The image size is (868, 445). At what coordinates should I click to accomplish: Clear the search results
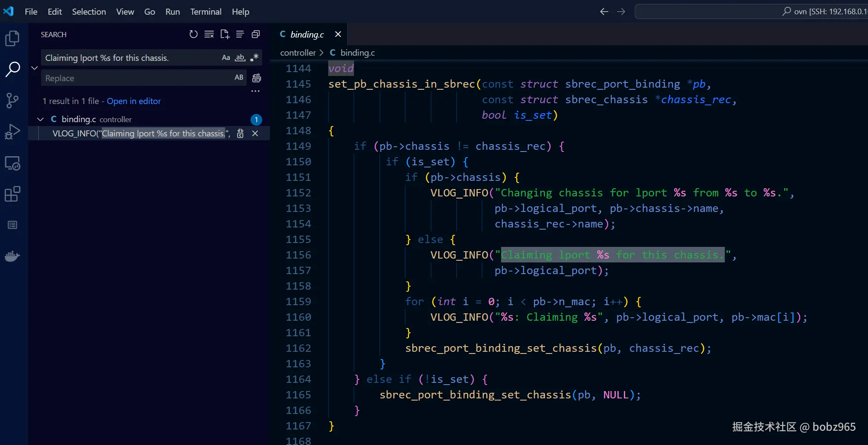click(209, 35)
